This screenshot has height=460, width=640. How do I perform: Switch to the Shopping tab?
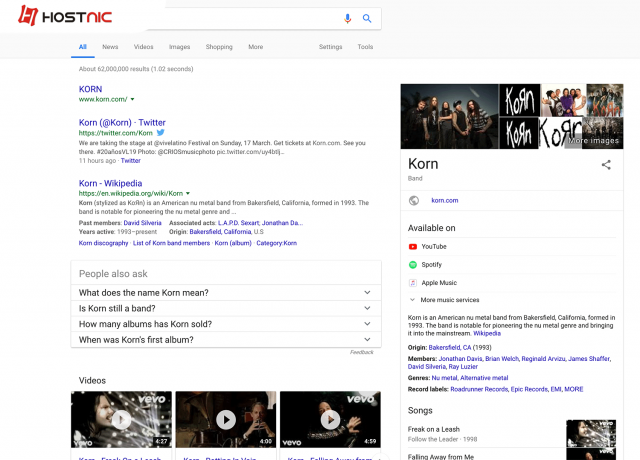[x=219, y=47]
